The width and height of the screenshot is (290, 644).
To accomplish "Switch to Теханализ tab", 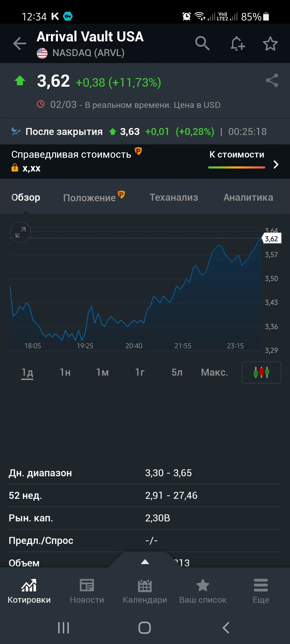I will [174, 197].
